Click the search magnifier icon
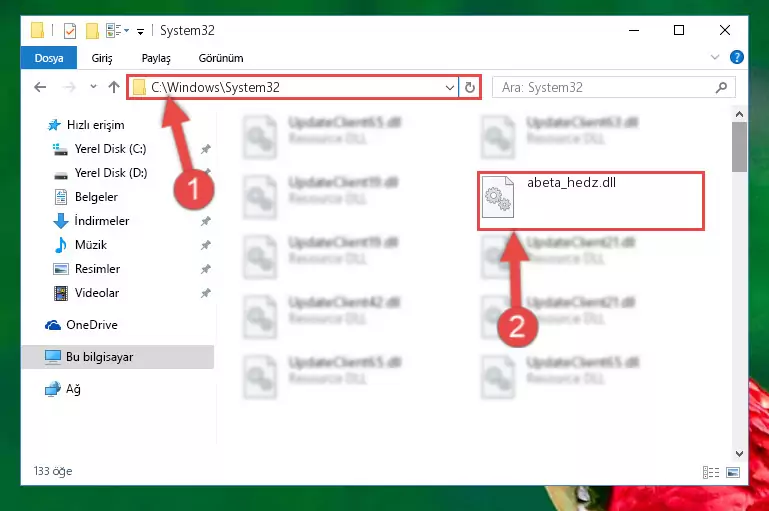 tap(721, 87)
